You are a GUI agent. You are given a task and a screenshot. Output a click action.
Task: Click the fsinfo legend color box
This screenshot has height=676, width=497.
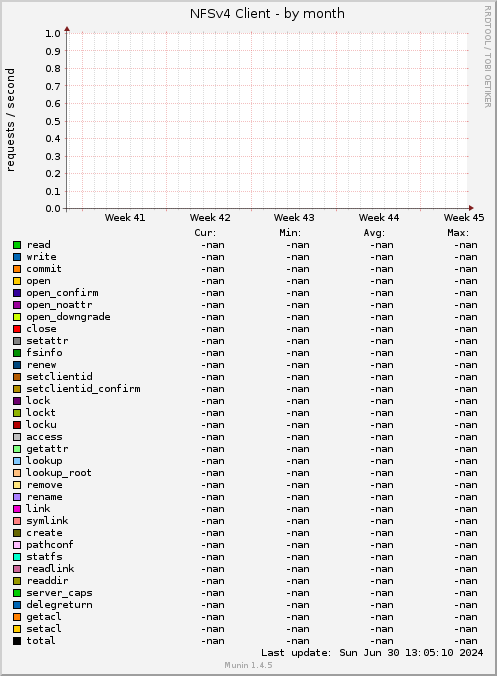[x=17, y=353]
